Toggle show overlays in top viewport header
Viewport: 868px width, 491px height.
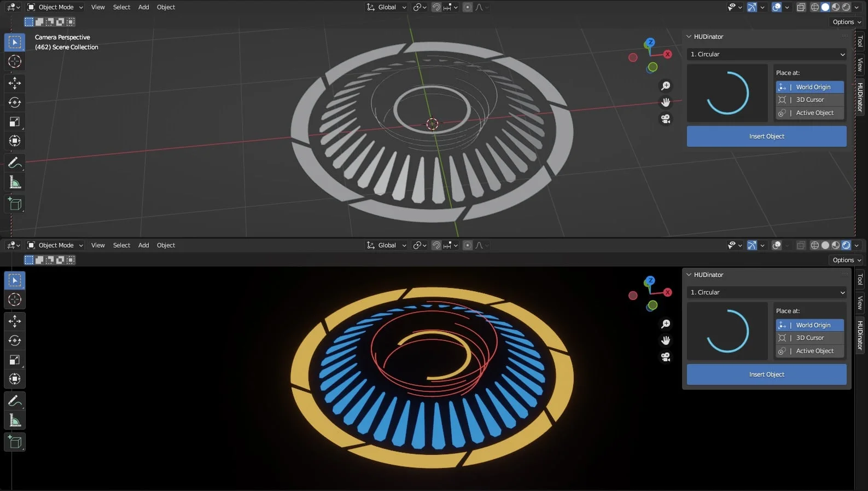click(776, 7)
